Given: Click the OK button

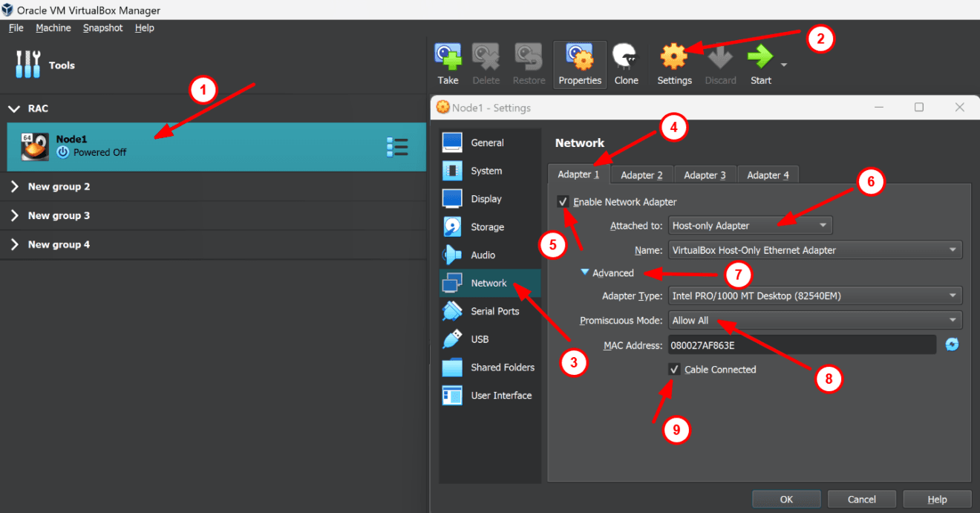Looking at the screenshot, I should [786, 499].
